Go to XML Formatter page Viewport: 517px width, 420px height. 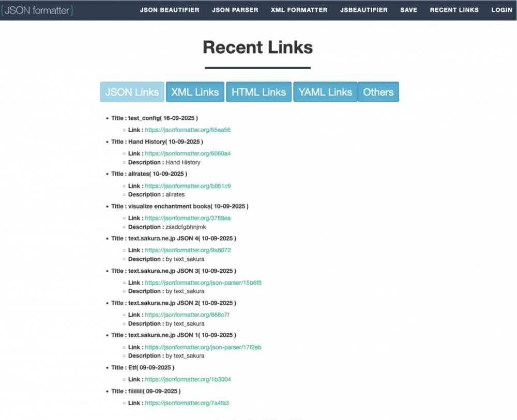point(299,10)
